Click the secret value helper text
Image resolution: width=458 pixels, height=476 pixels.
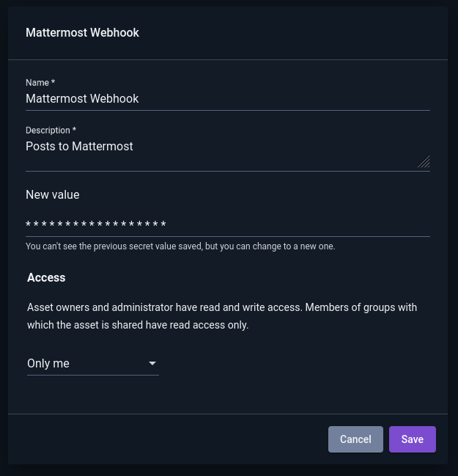point(180,246)
